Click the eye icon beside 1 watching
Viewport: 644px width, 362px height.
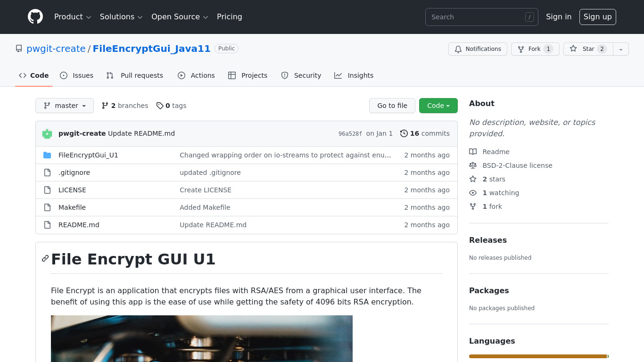pyautogui.click(x=473, y=193)
